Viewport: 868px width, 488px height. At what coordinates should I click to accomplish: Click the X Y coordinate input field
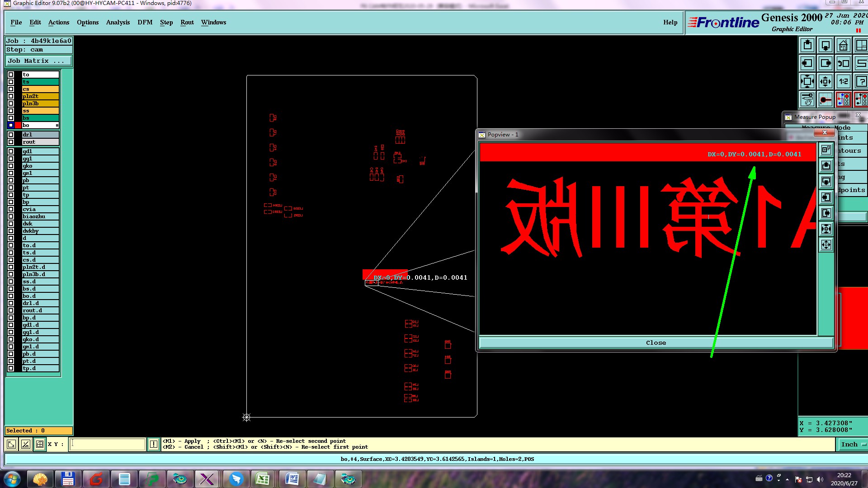pyautogui.click(x=108, y=444)
